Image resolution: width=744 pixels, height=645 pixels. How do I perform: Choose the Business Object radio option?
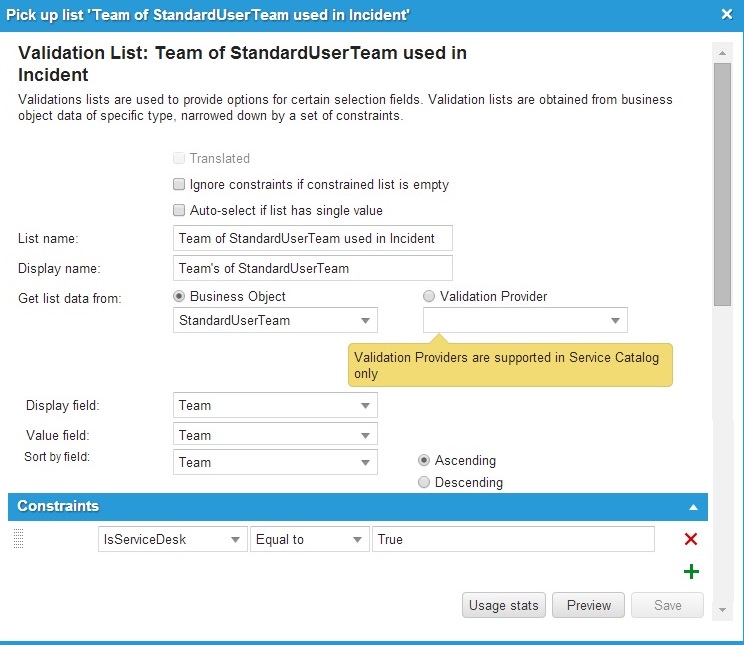click(180, 296)
